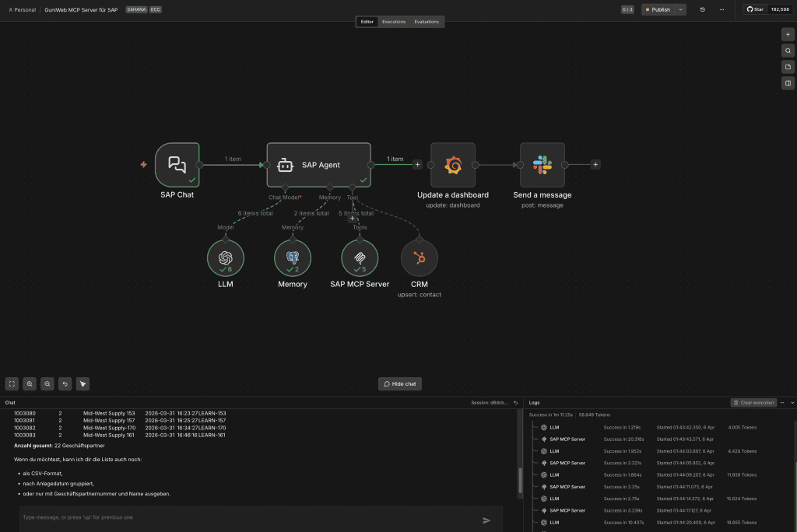Viewport: 797px width, 532px height.
Task: Click the orange lightning trigger icon
Action: click(x=143, y=165)
